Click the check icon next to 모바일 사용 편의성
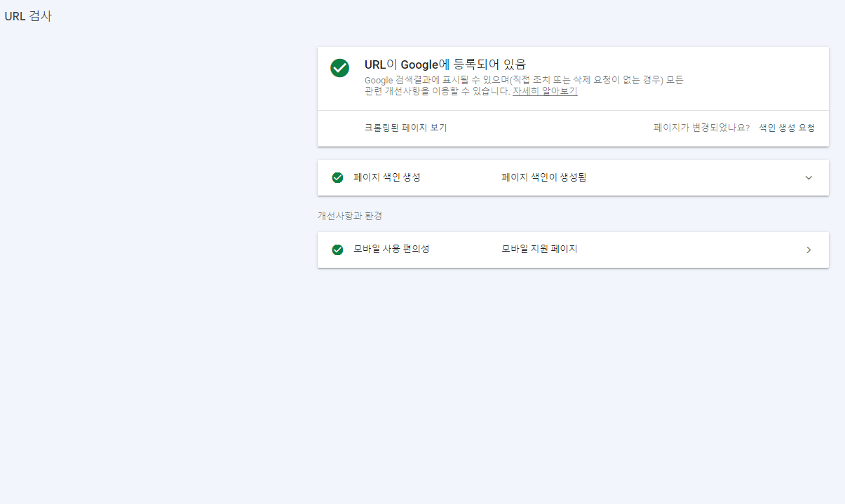This screenshot has height=504, width=845. coord(337,250)
